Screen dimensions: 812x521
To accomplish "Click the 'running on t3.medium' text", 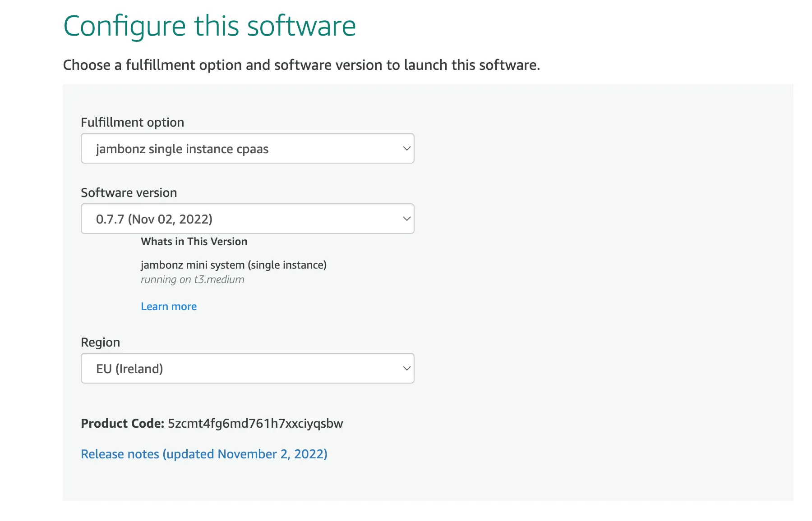I will 193,279.
